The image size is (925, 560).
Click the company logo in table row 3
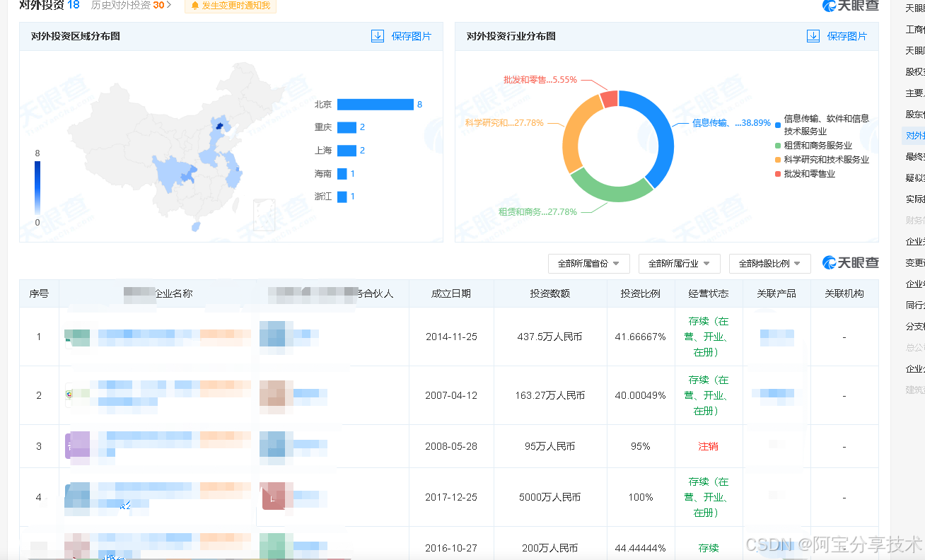pyautogui.click(x=77, y=446)
